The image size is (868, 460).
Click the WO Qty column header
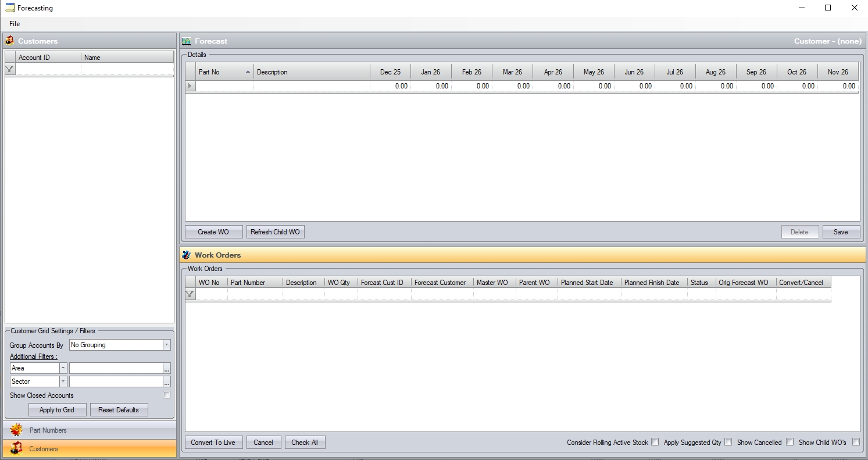pos(341,283)
